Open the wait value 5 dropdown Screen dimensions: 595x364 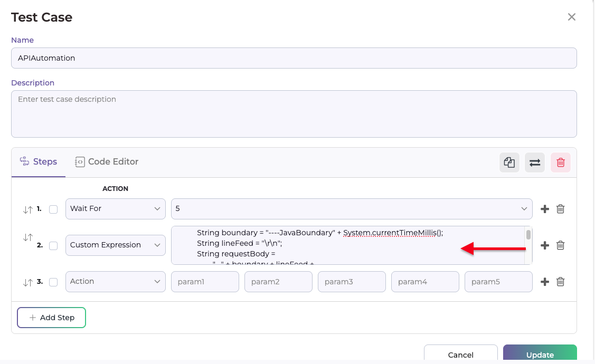coord(352,209)
